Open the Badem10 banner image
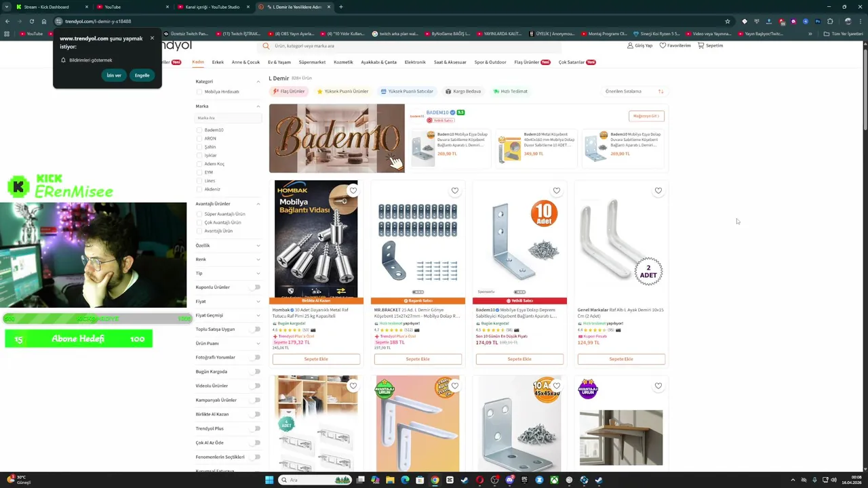 [x=337, y=138]
